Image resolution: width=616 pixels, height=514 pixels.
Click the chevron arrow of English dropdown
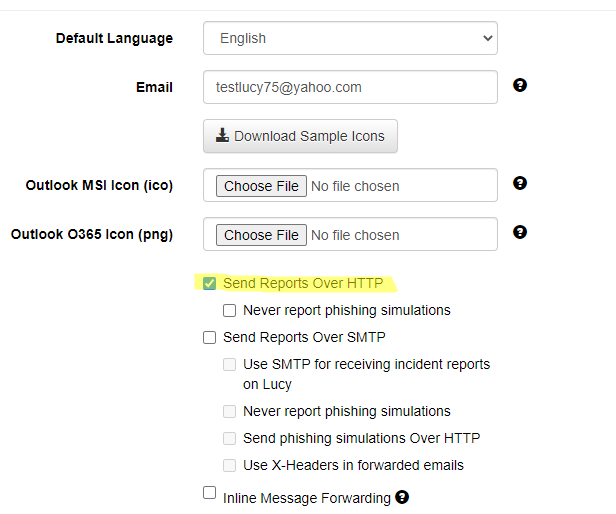488,38
